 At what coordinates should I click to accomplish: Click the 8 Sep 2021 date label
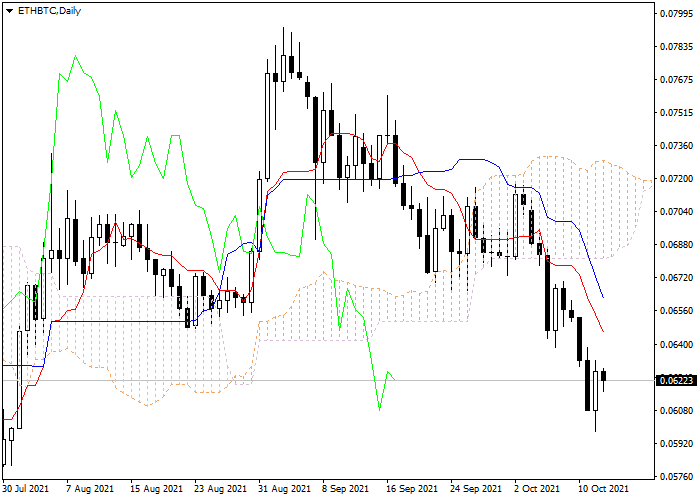pyautogui.click(x=346, y=488)
